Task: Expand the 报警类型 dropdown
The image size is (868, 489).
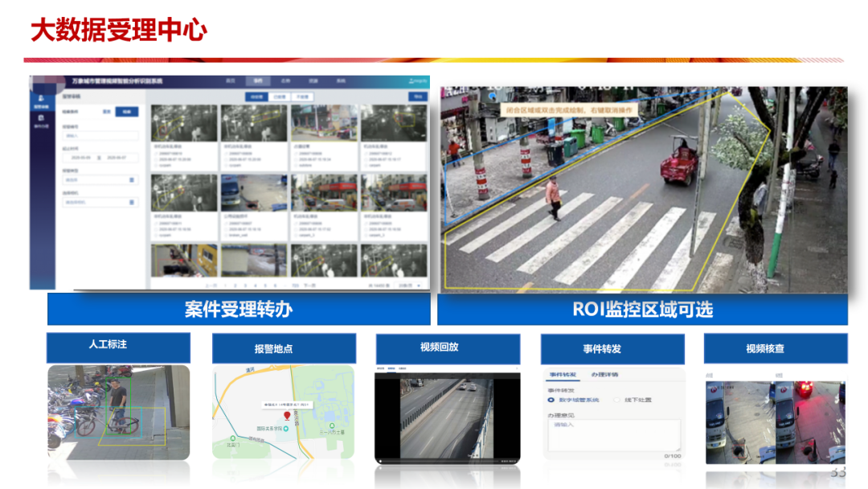Action: point(100,180)
